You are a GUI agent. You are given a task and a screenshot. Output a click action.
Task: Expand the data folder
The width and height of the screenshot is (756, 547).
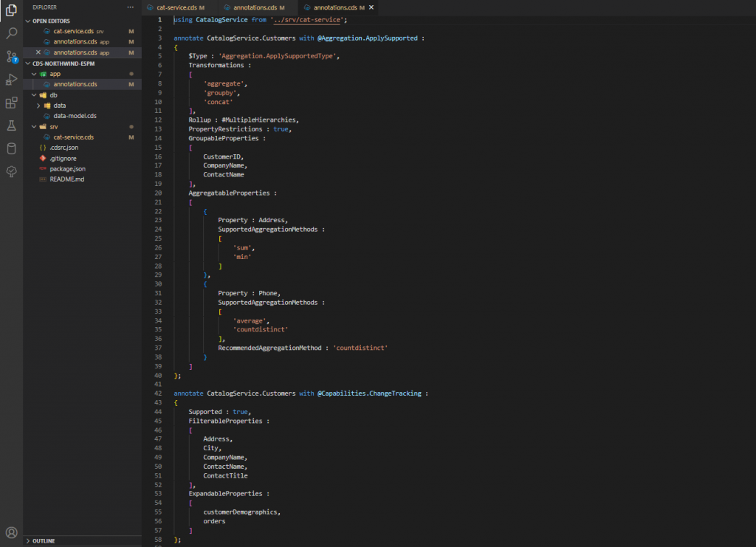click(x=39, y=106)
